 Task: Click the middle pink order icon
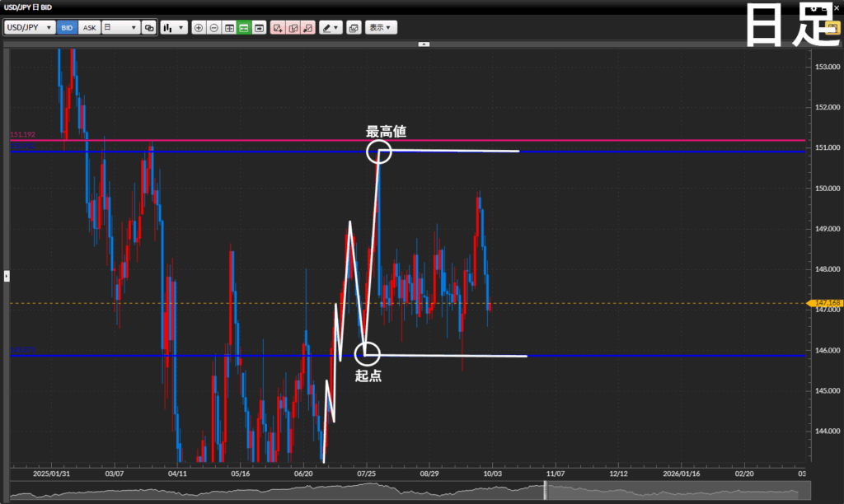293,27
